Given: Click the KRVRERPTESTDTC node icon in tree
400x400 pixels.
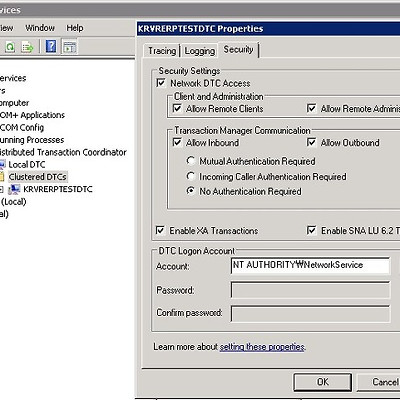Looking at the screenshot, I should point(14,189).
